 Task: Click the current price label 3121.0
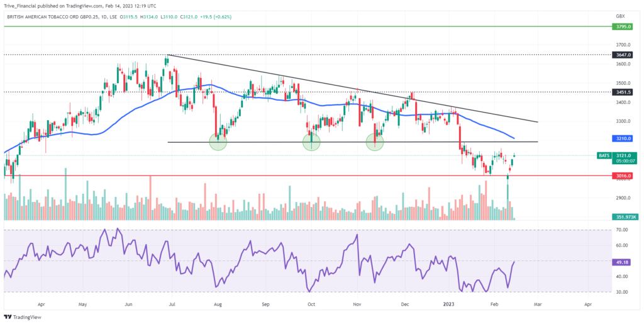click(623, 155)
